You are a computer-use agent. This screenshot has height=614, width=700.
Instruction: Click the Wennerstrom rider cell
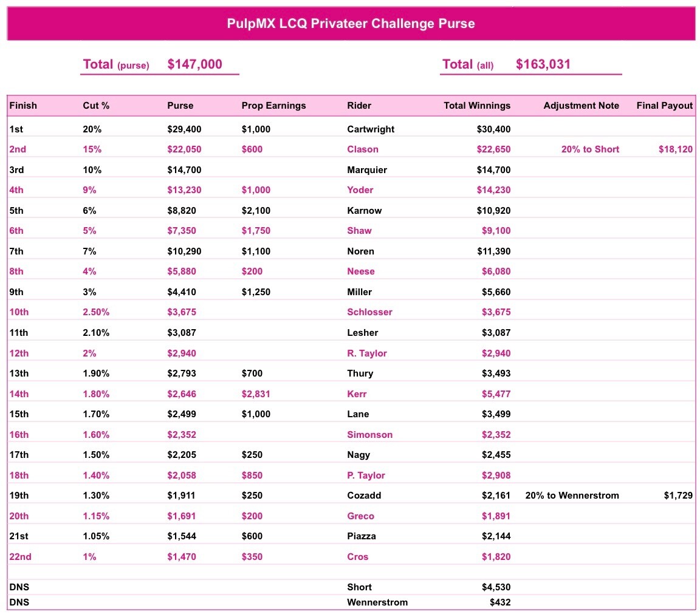(377, 602)
